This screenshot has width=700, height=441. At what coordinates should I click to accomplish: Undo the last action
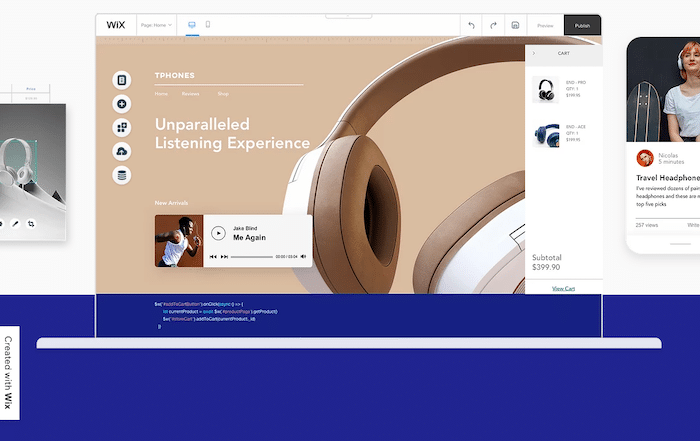tap(471, 25)
